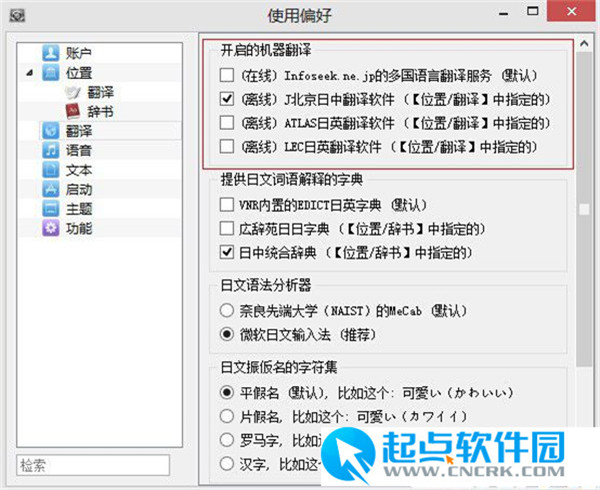Click the app icon in title bar
This screenshot has width=600, height=490.
[x=17, y=16]
